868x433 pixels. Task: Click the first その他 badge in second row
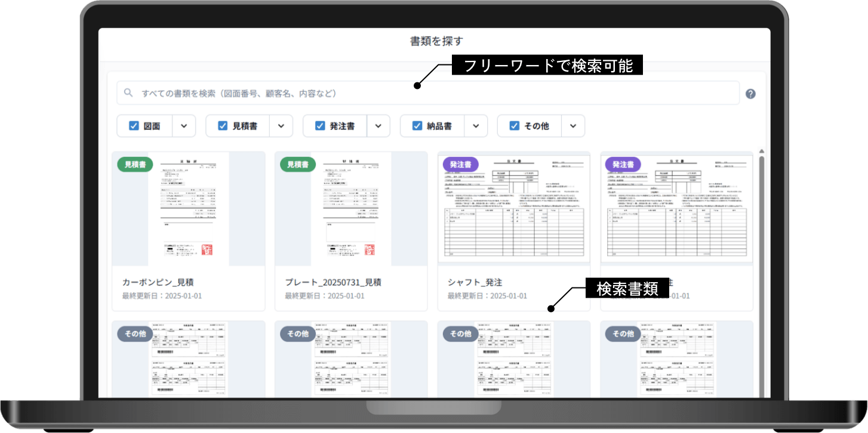coord(135,333)
